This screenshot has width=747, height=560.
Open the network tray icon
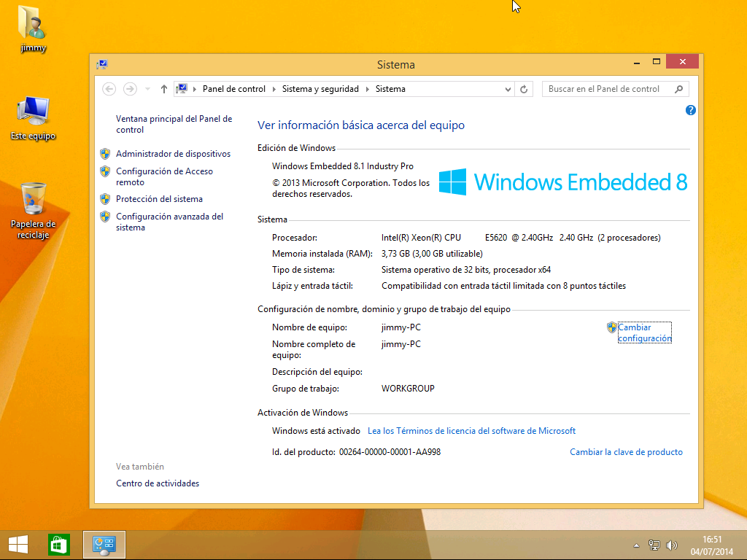click(654, 545)
